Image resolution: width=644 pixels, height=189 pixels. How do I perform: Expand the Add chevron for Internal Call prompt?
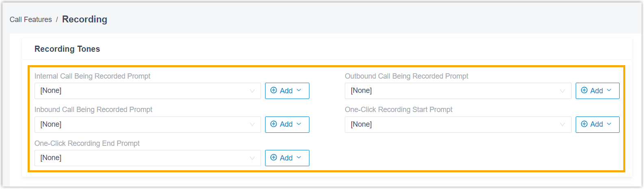click(299, 90)
